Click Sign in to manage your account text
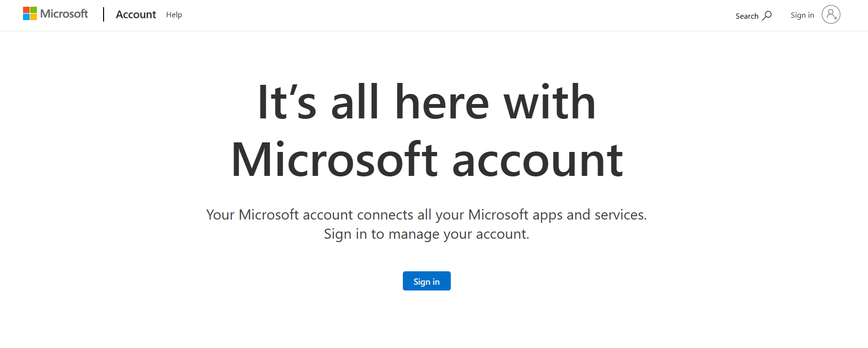 pyautogui.click(x=426, y=234)
